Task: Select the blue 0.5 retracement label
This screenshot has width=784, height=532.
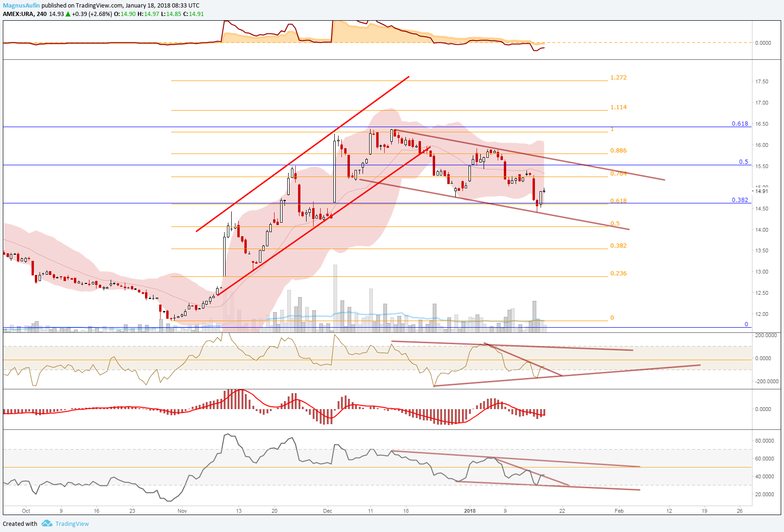Action: click(744, 162)
